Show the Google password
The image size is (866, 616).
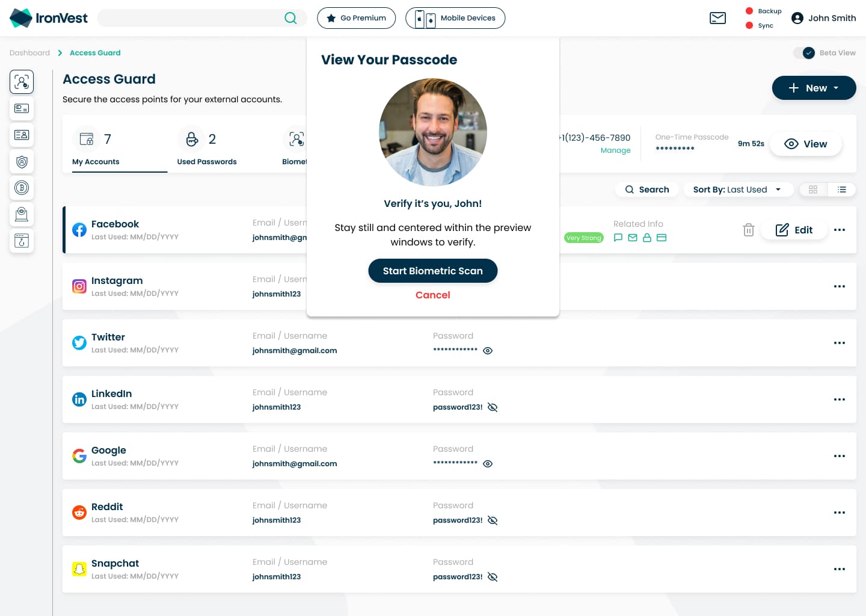(488, 464)
